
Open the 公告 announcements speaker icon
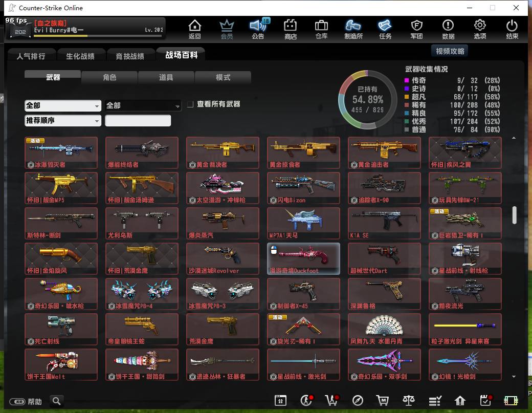tap(258, 29)
